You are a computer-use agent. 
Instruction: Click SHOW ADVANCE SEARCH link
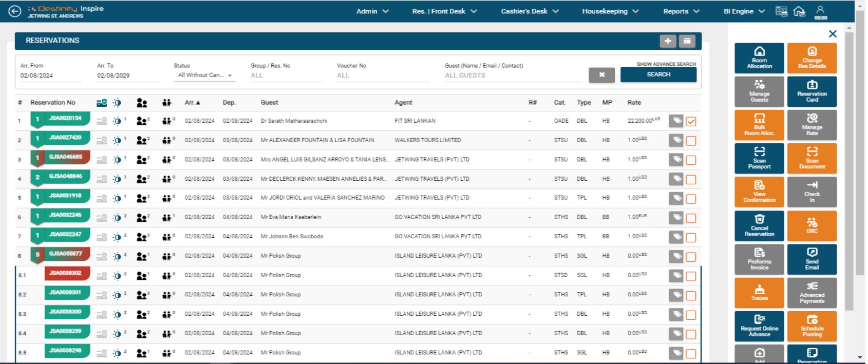coord(666,64)
